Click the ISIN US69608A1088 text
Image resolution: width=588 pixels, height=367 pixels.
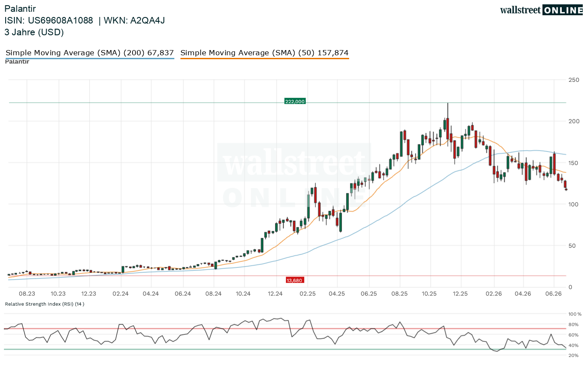click(x=49, y=20)
